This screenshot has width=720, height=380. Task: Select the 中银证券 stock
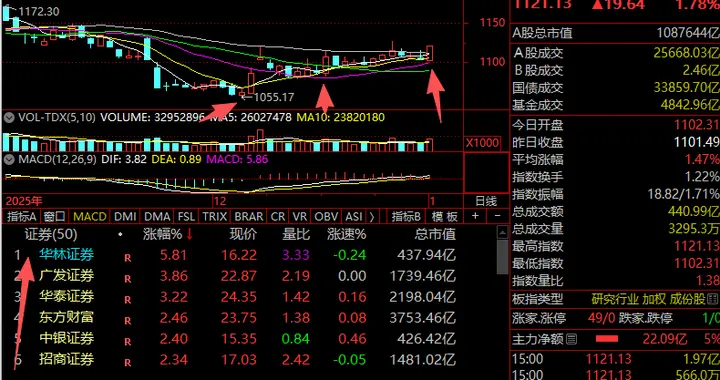point(67,339)
